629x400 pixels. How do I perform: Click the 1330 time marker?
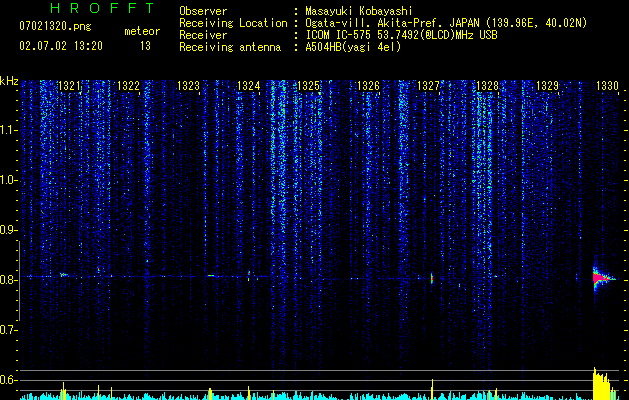607,86
